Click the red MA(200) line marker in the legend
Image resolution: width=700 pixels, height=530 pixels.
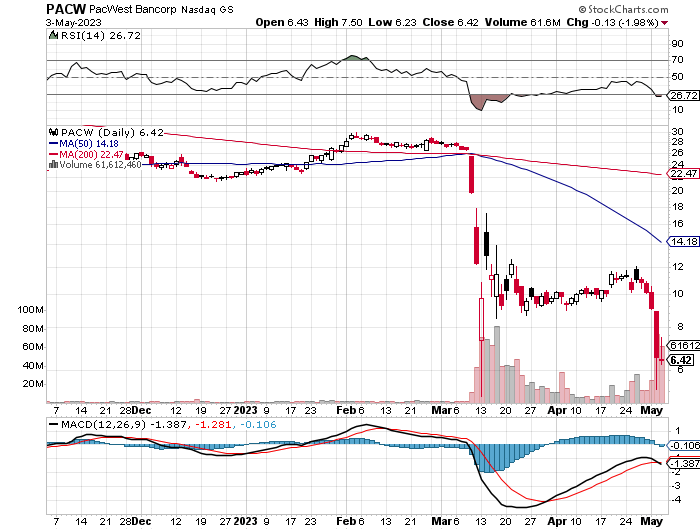[x=54, y=154]
